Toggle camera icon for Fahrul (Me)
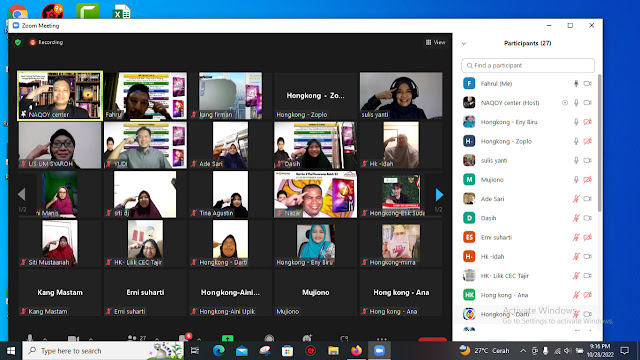The height and width of the screenshot is (360, 640). [587, 84]
